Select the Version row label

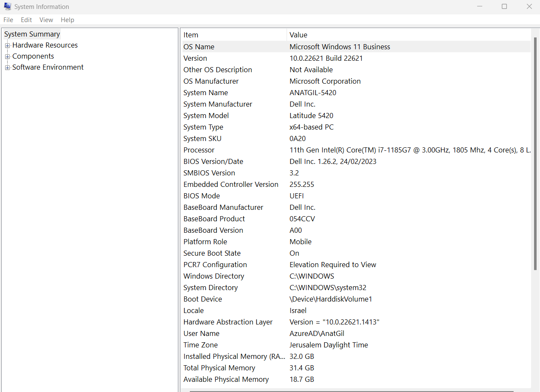(195, 58)
